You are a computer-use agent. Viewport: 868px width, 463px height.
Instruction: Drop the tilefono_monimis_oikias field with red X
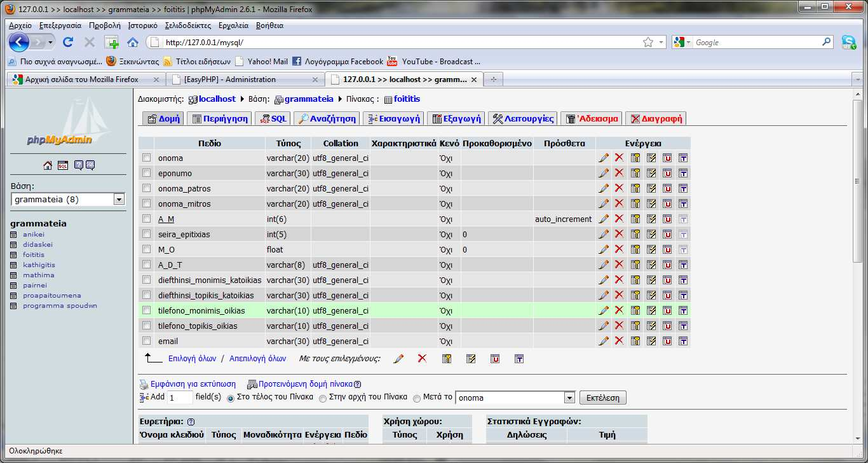619,310
